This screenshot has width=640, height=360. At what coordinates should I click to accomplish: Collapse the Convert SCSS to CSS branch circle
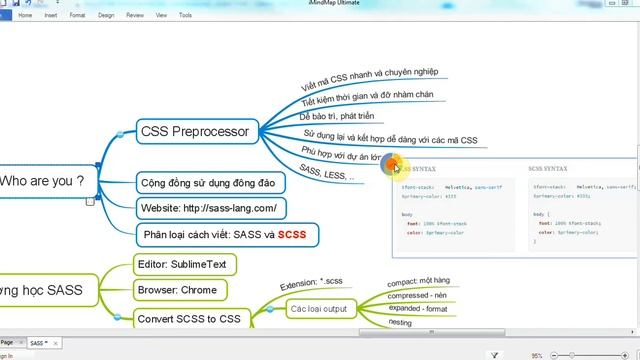click(x=117, y=317)
